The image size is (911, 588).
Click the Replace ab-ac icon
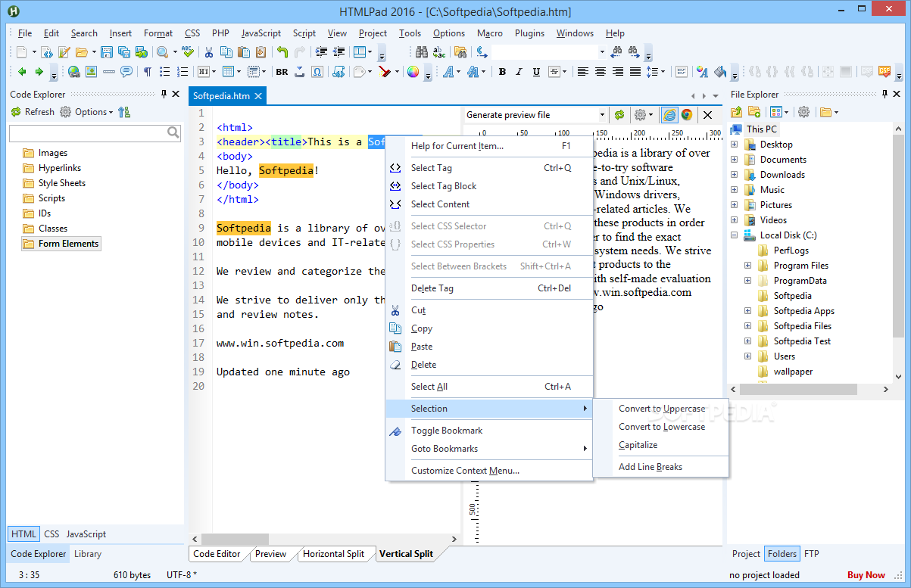tap(439, 52)
